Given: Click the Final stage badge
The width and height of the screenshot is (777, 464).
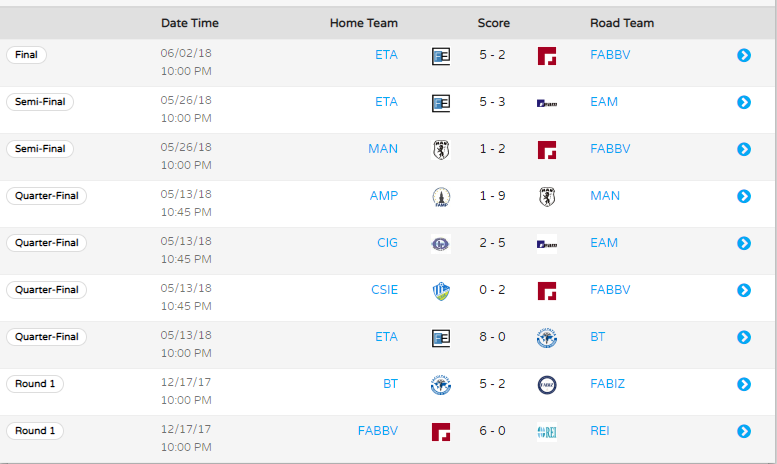Looking at the screenshot, I should [x=26, y=55].
